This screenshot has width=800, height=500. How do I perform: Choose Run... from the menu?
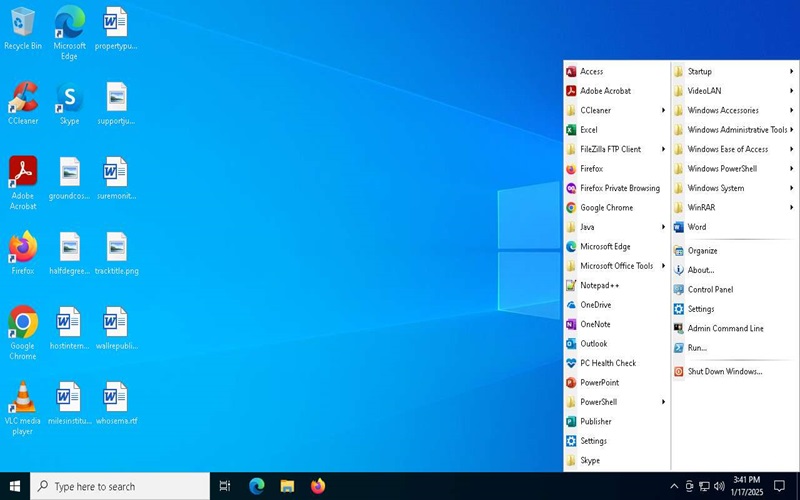734,347
